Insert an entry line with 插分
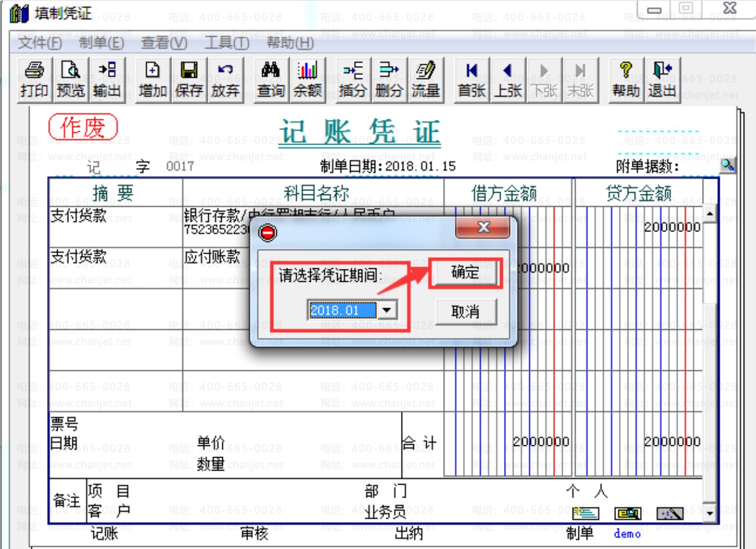Image resolution: width=756 pixels, height=549 pixels. 353,80
